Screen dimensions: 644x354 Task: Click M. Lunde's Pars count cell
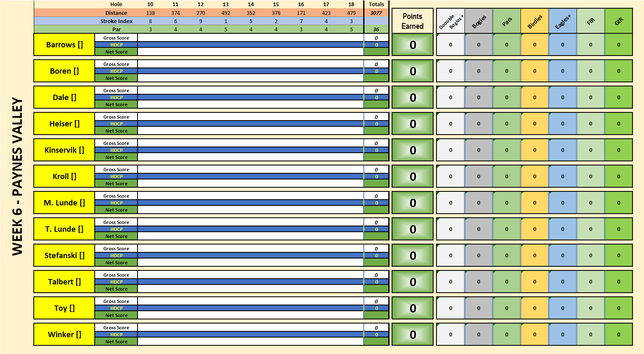tap(506, 203)
